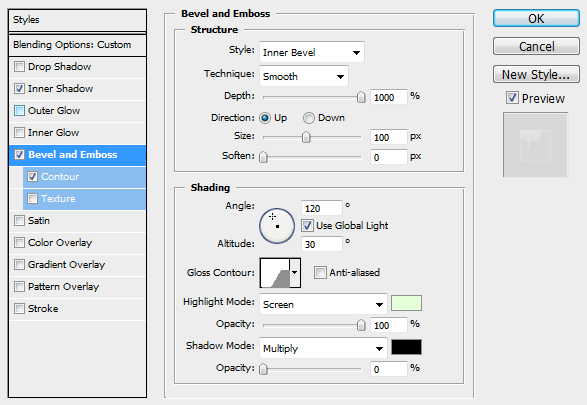Uncheck the Bevel and Emboss checkbox
This screenshot has width=587, height=405.
(x=19, y=155)
